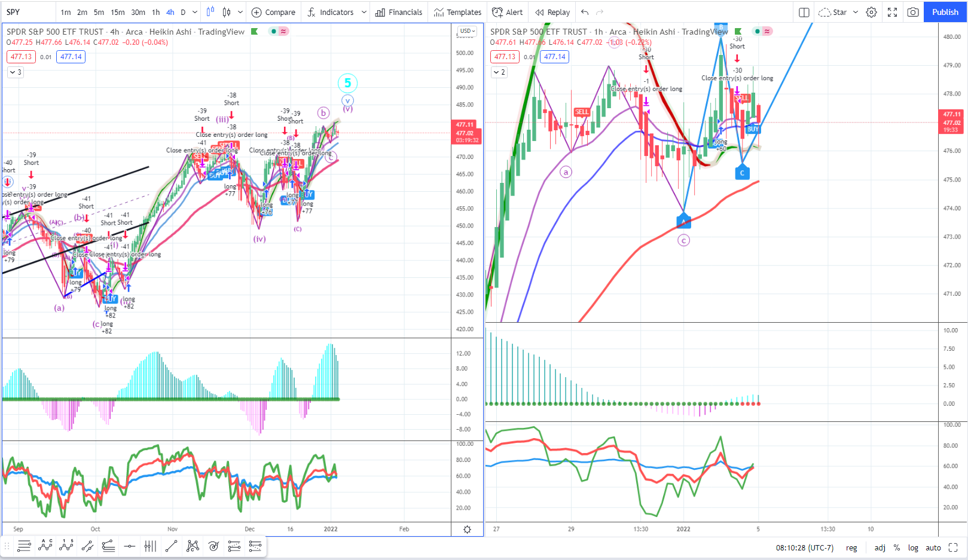The image size is (968, 560).
Task: Open the time interval dropdown arrow
Action: pyautogui.click(x=195, y=12)
